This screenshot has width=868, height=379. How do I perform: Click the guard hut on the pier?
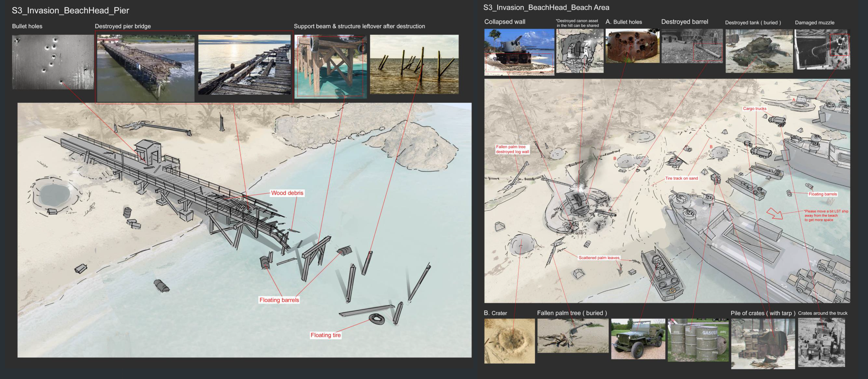coord(148,152)
